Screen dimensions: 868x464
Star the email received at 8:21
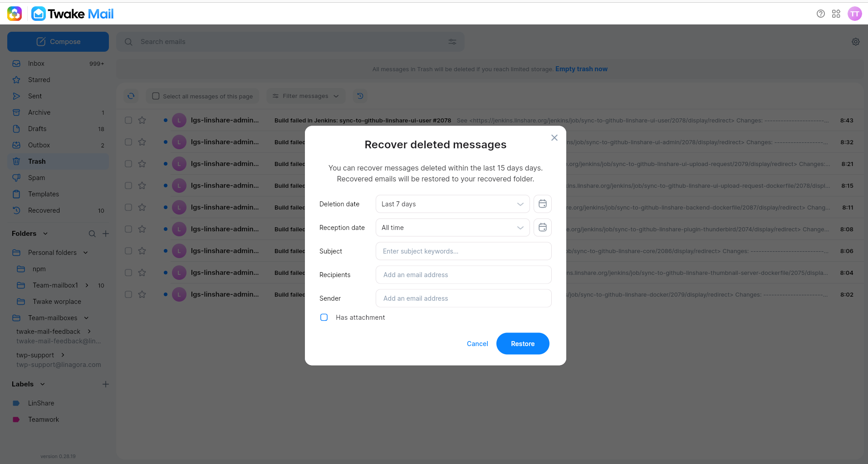[x=142, y=164]
